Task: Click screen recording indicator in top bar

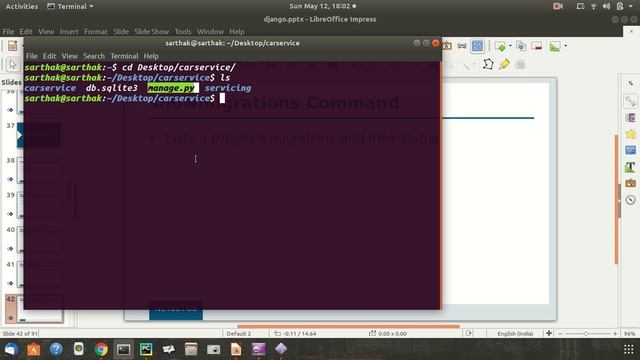Action: point(558,6)
